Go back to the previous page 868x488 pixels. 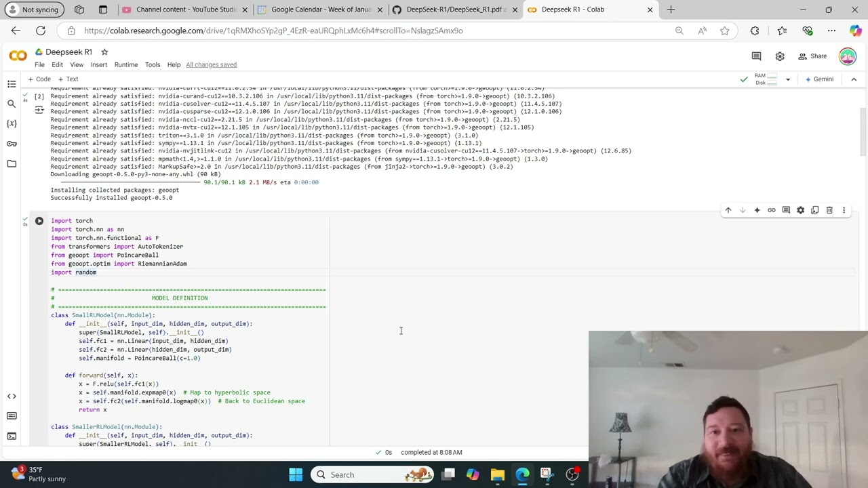[16, 30]
